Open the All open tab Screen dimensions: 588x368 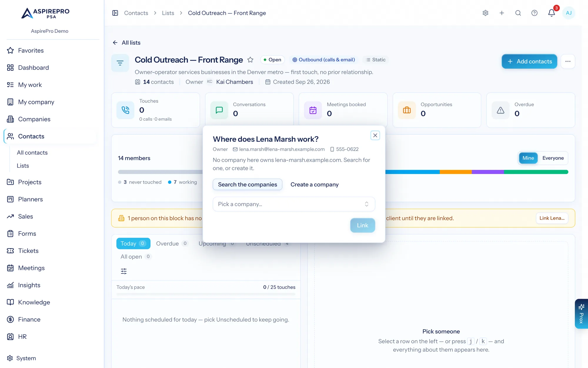[x=136, y=257]
